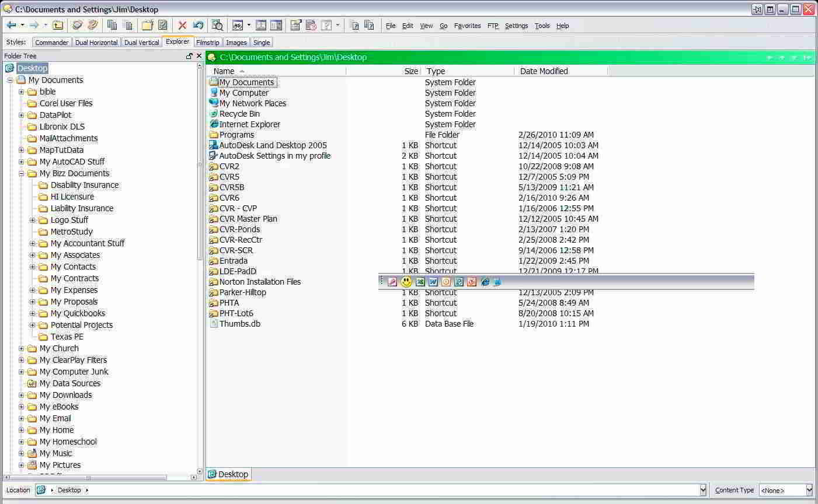Viewport: 818px width, 504px height.
Task: Switch to the Dual Vertical style tab
Action: (x=141, y=43)
